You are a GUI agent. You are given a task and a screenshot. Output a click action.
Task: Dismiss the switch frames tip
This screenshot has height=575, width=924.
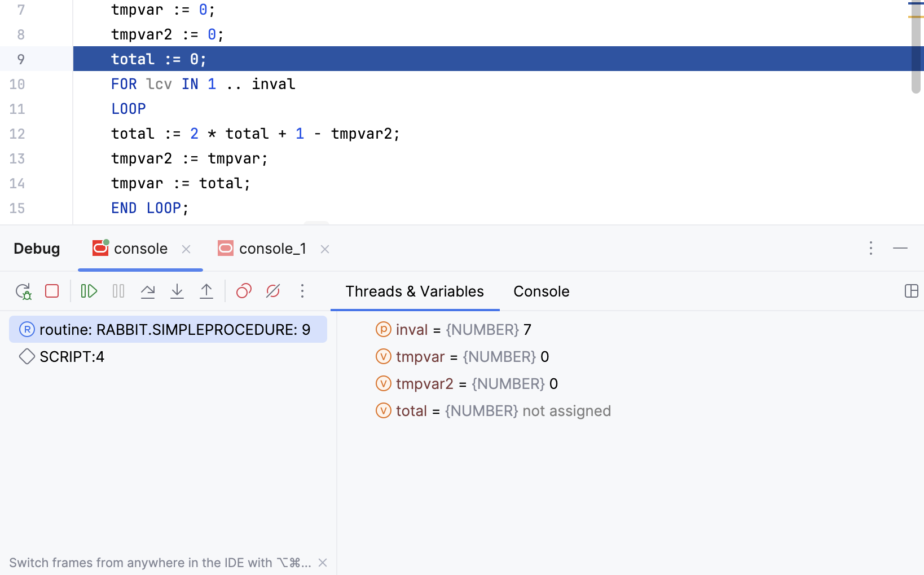[x=322, y=562]
